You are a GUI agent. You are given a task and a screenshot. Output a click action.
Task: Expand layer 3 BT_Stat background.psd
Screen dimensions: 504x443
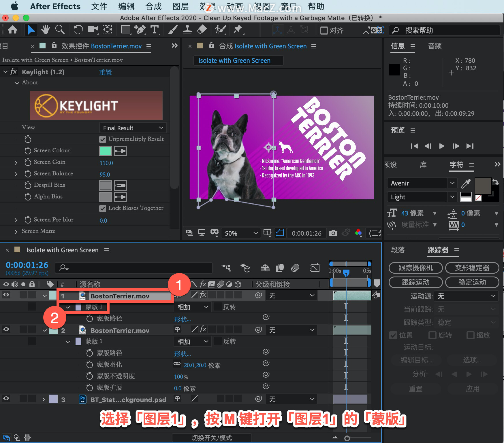[x=44, y=400]
